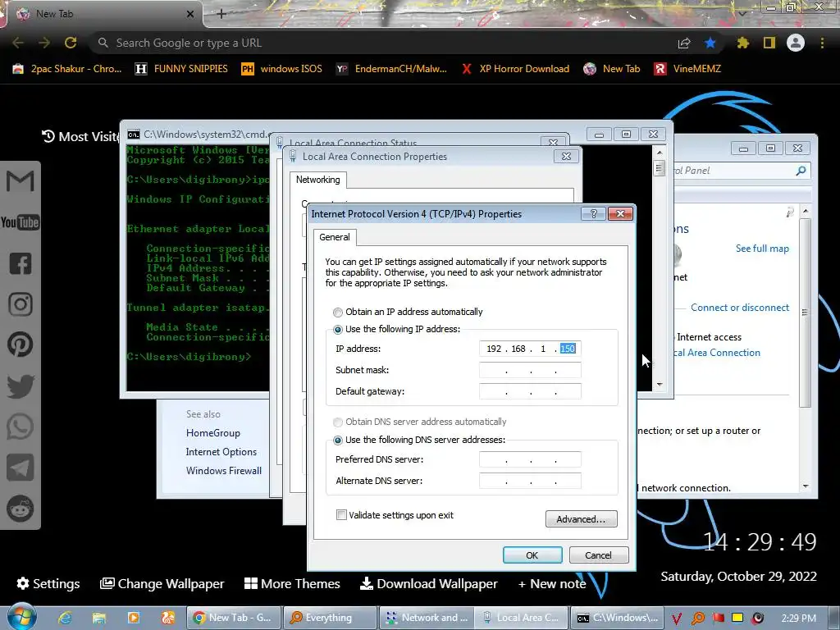Toggle the Chrome side panel icon

(769, 43)
